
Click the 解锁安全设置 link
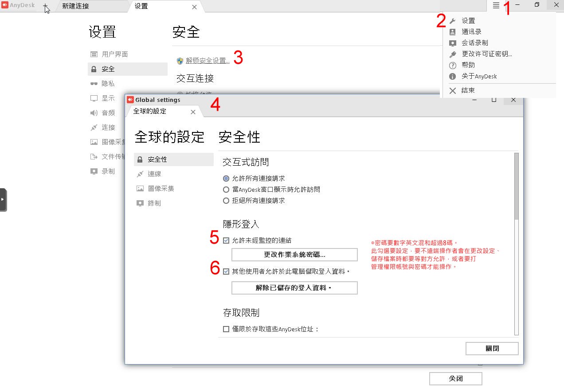click(x=208, y=61)
